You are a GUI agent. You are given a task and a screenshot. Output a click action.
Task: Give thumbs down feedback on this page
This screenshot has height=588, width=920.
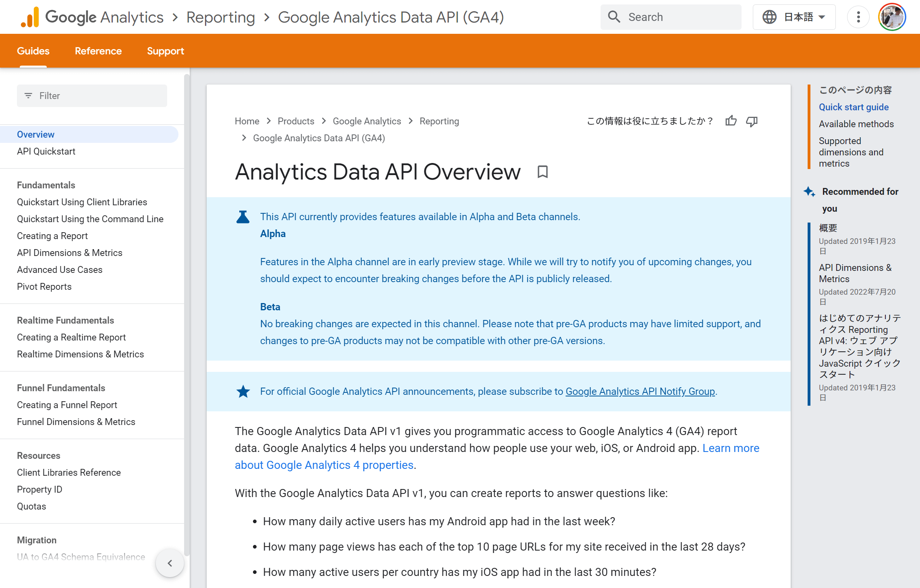(752, 122)
